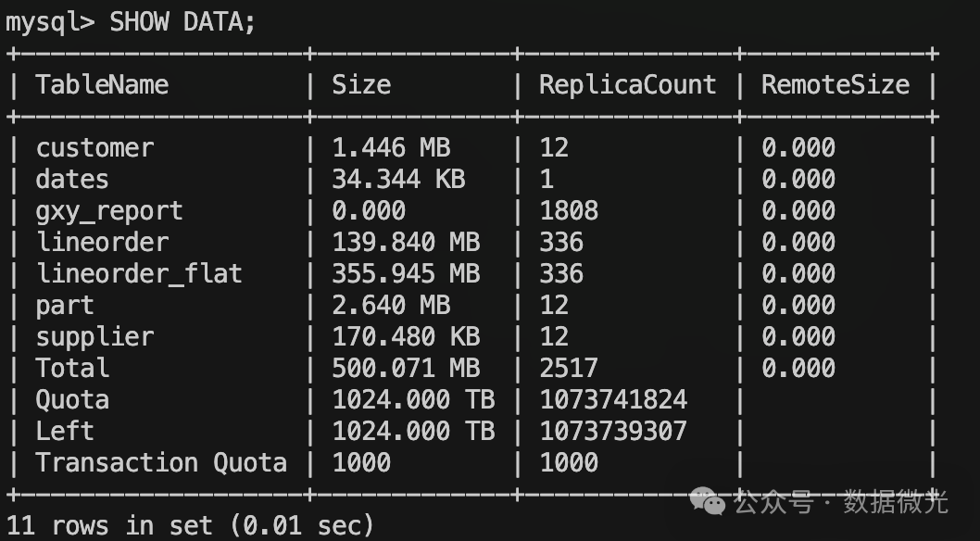This screenshot has width=980, height=541.
Task: Click the customer table name
Action: coord(94,148)
